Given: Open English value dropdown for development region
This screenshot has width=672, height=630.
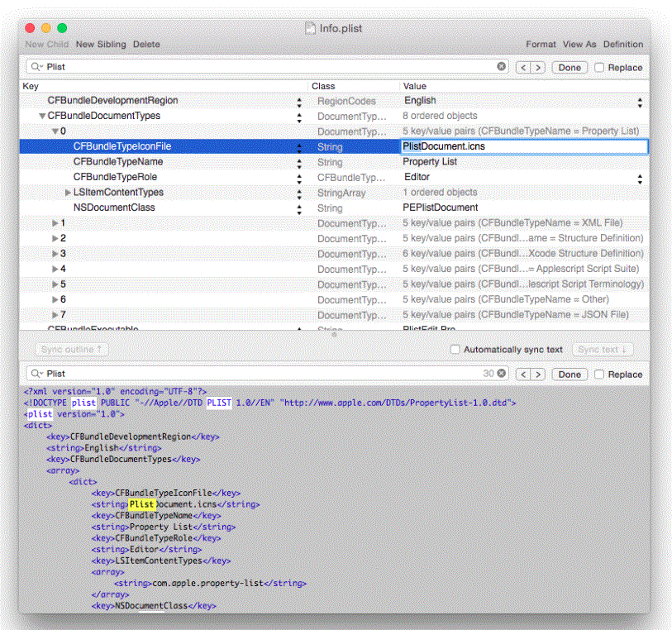Looking at the screenshot, I should tap(640, 103).
